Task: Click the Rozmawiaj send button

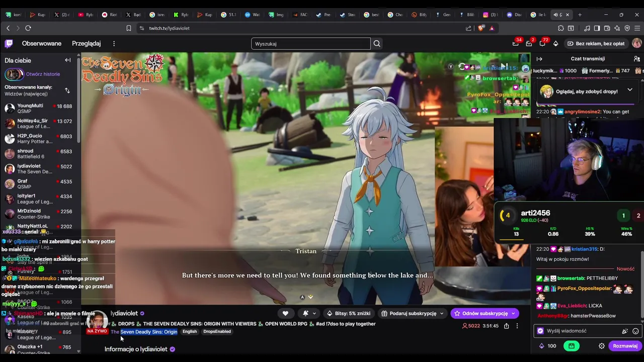Action: [625, 346]
